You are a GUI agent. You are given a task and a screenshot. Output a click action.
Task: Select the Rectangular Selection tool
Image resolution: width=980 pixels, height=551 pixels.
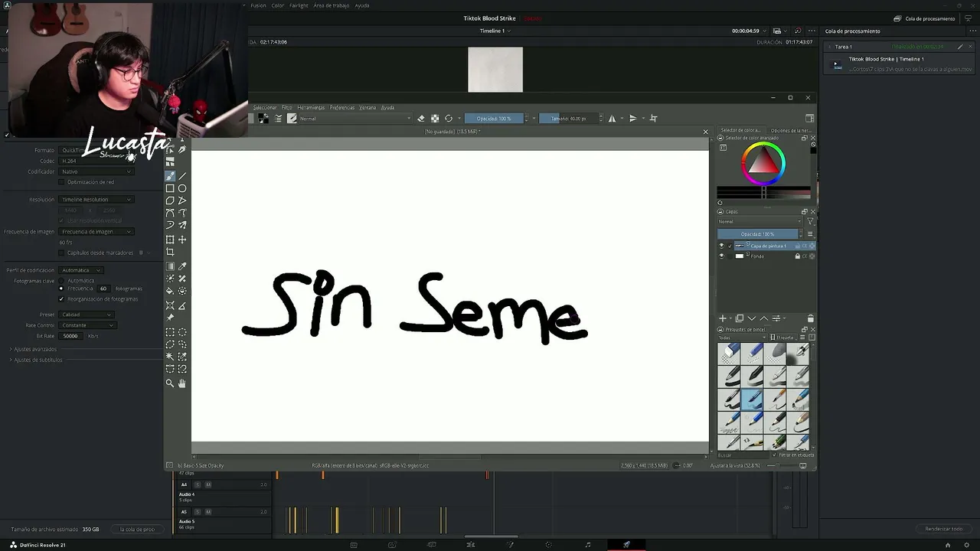coord(170,332)
